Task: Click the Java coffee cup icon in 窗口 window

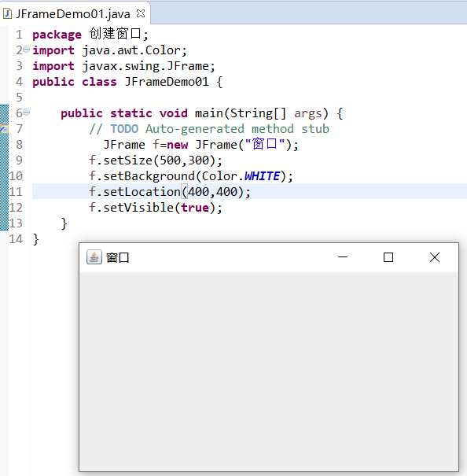Action: tap(94, 257)
